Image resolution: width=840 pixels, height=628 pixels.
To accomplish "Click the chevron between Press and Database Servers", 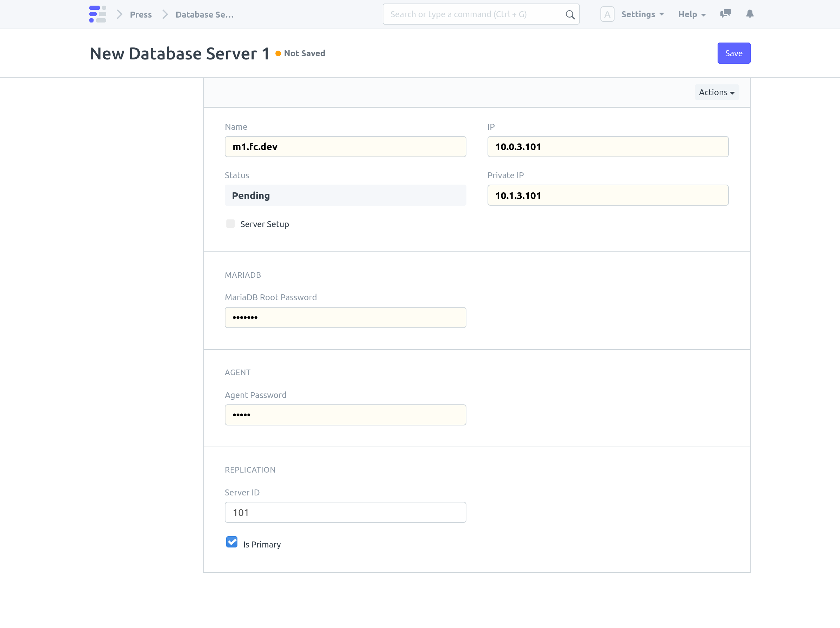I will [x=165, y=14].
